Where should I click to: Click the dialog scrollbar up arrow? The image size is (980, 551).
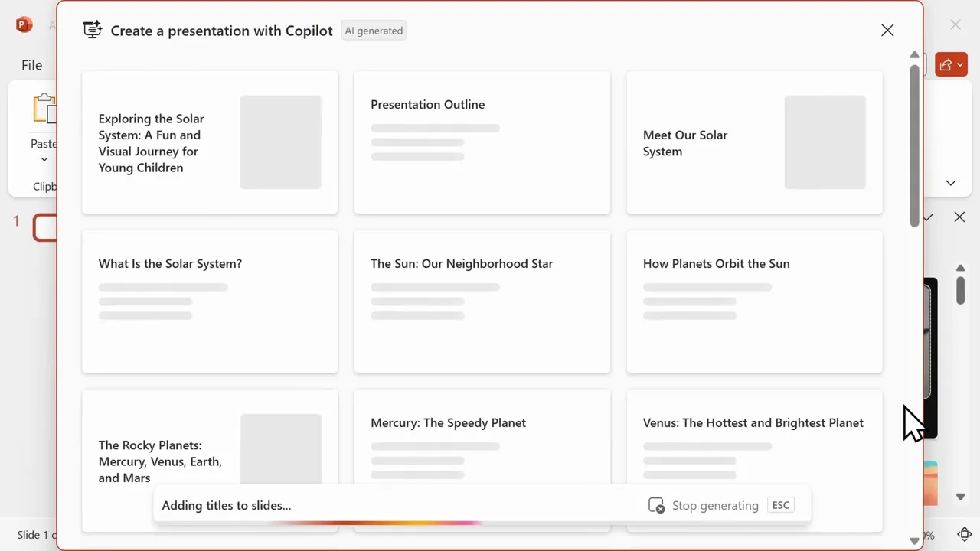coord(914,55)
